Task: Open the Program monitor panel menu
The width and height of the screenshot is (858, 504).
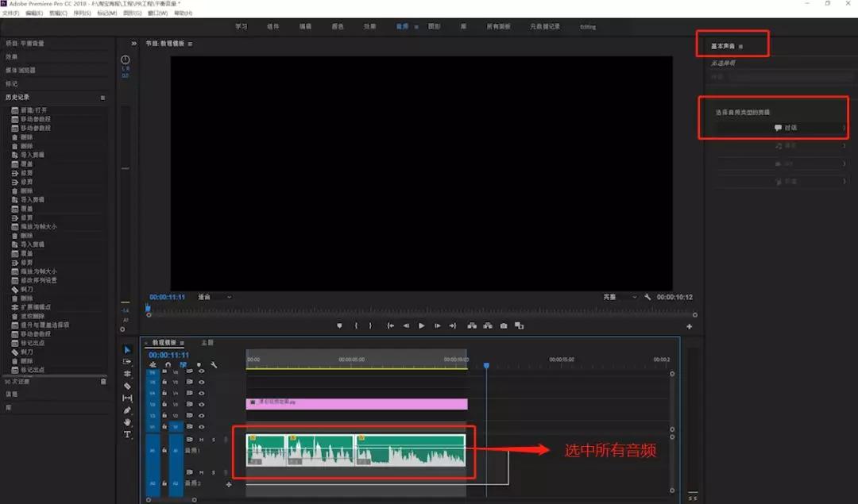Action: click(x=190, y=44)
